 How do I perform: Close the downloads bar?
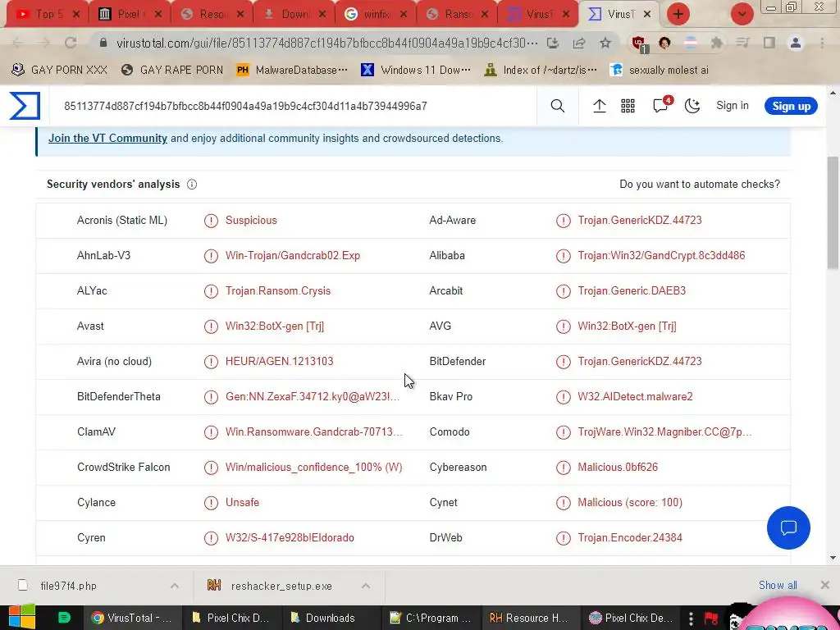click(x=825, y=585)
